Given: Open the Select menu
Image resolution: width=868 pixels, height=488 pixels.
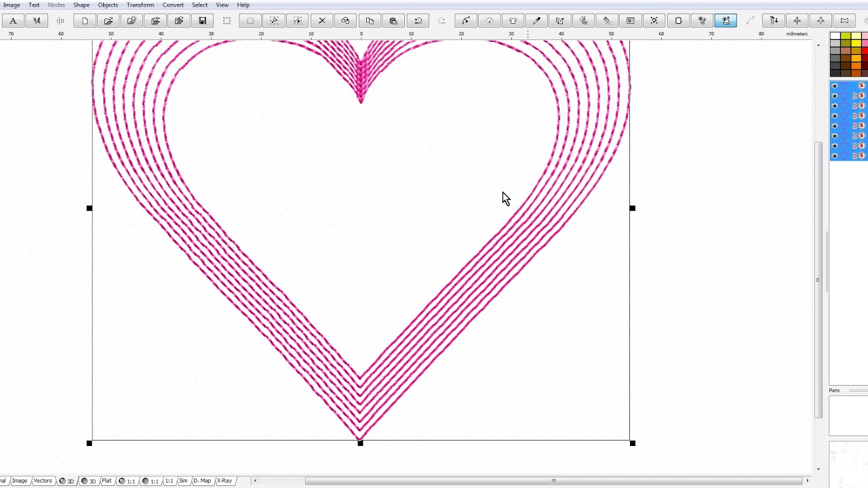Looking at the screenshot, I should (199, 5).
